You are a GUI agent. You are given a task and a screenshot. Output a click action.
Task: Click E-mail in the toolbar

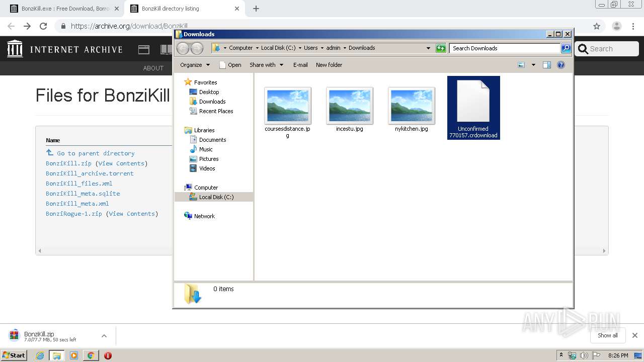[300, 65]
